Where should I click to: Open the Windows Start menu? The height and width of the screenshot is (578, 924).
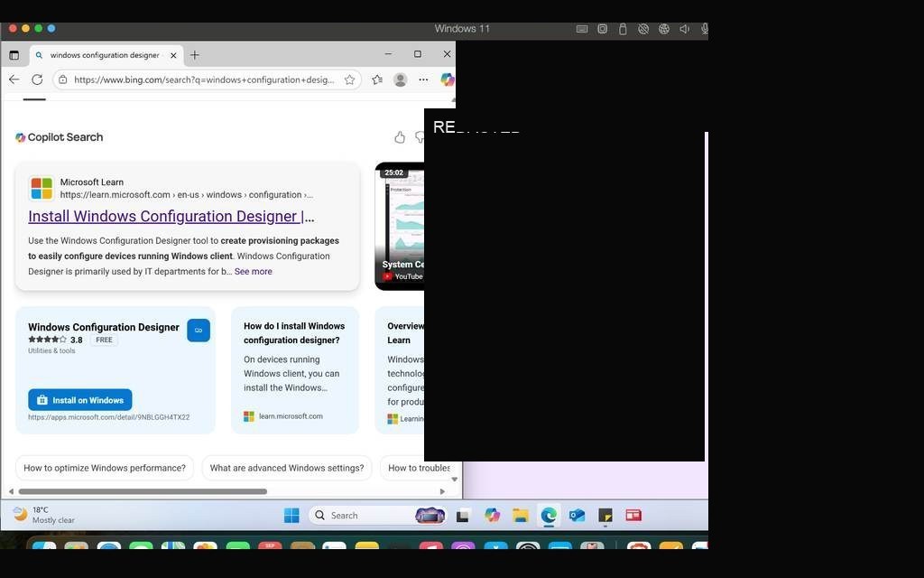(x=291, y=516)
